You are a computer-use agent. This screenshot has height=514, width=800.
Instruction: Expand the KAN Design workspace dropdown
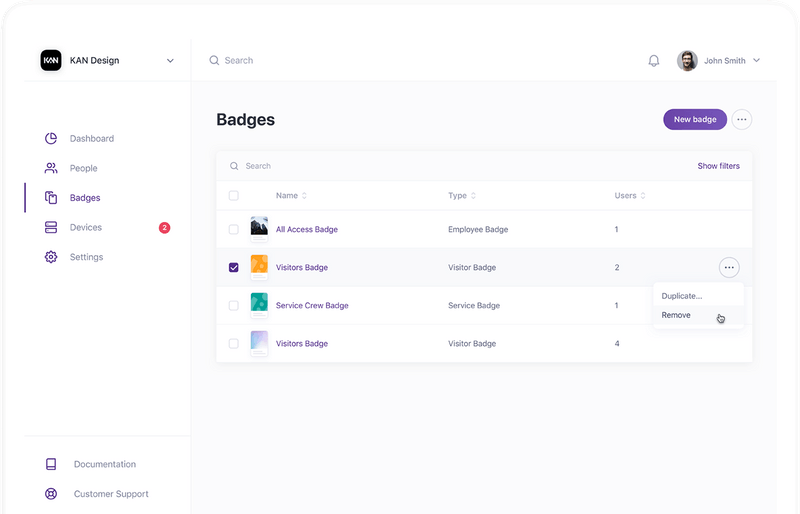click(170, 61)
